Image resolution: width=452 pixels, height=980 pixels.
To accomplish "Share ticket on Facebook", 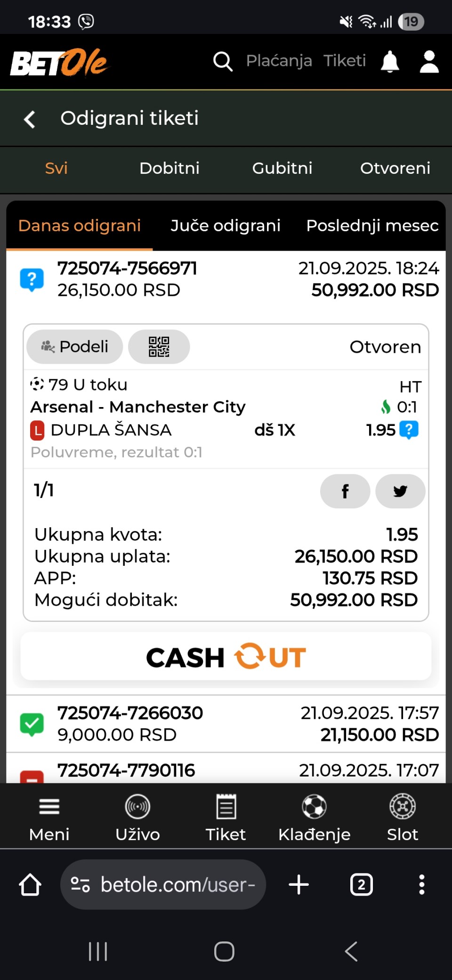I will tap(345, 491).
